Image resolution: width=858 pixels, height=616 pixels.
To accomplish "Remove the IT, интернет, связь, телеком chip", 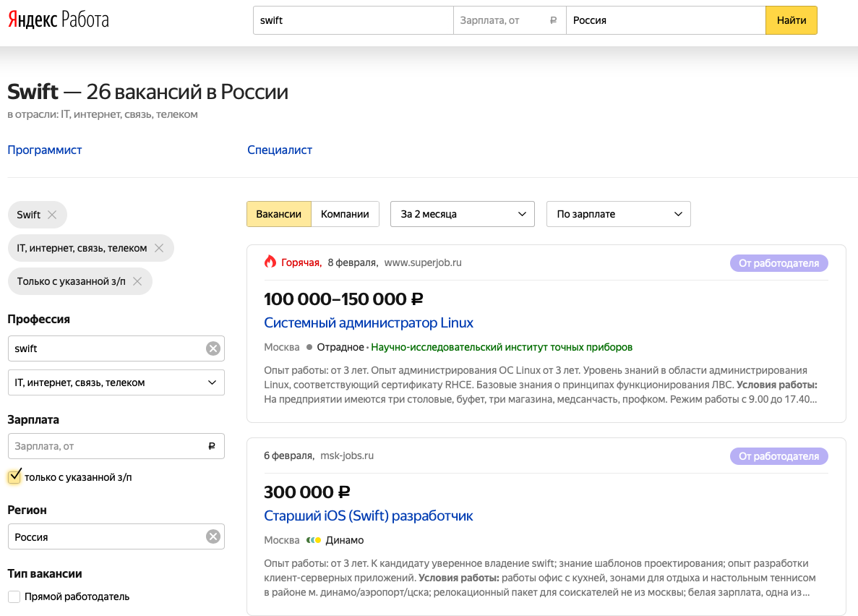I will click(x=159, y=248).
